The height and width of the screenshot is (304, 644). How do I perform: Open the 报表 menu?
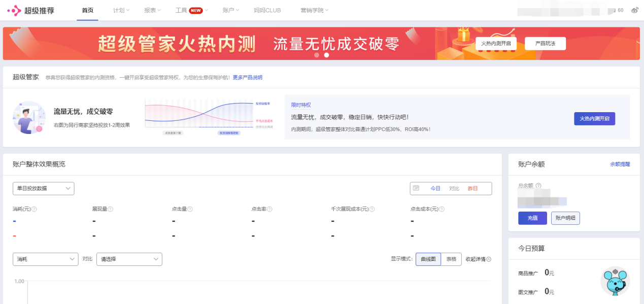click(152, 10)
